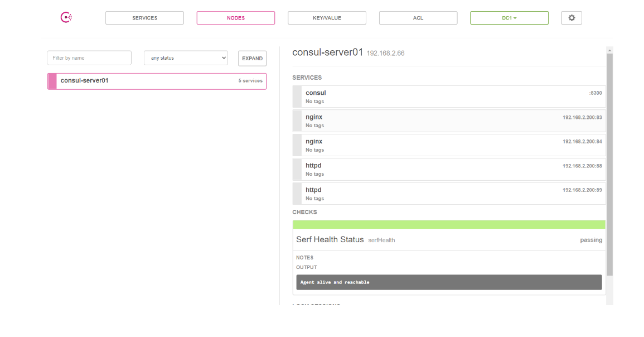Open the ACL tab
644x337 pixels.
tap(418, 18)
